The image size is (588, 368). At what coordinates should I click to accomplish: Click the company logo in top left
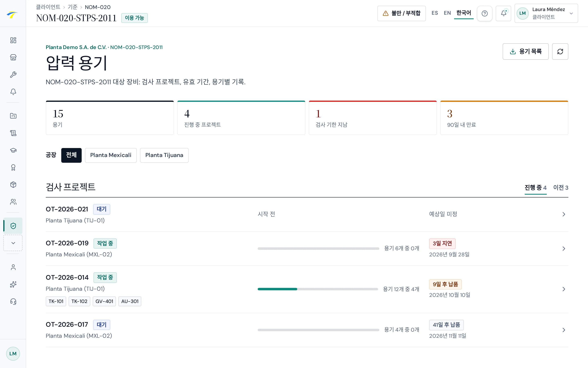pos(12,15)
